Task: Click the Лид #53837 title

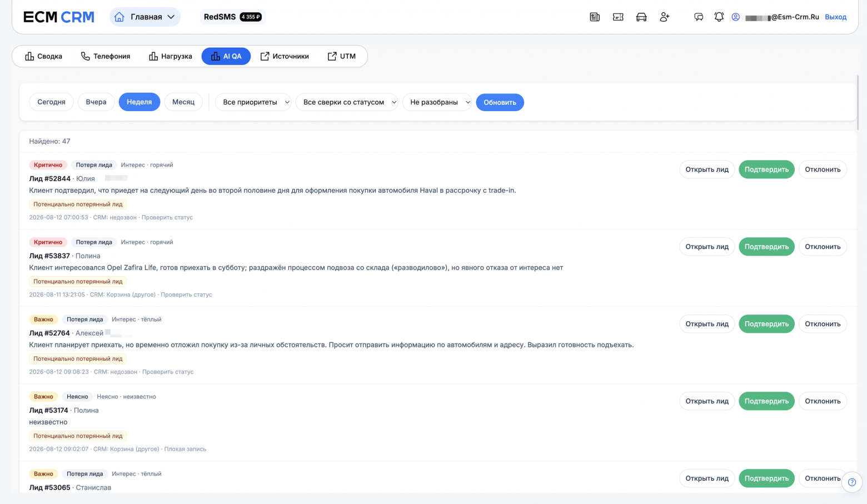Action: tap(49, 256)
